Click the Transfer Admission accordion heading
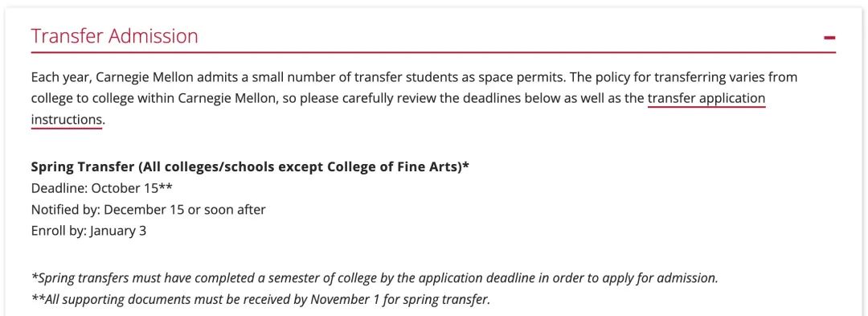The image size is (868, 316). [x=115, y=36]
